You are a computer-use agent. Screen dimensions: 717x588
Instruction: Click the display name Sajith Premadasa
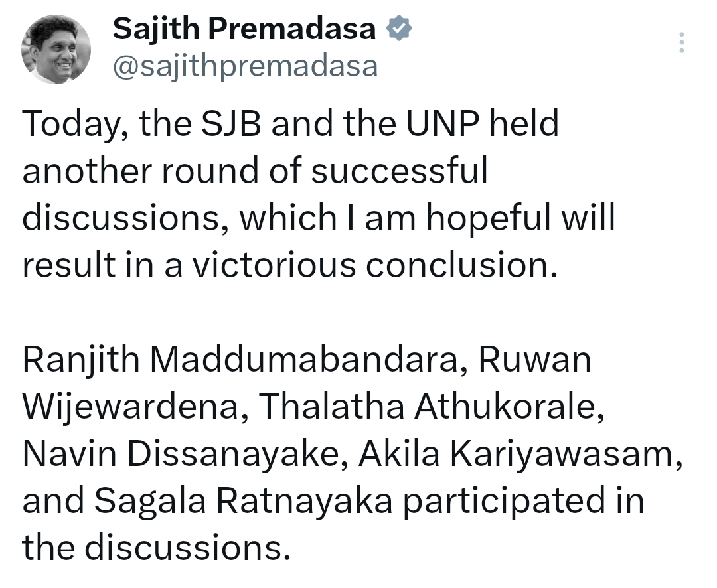(x=246, y=28)
